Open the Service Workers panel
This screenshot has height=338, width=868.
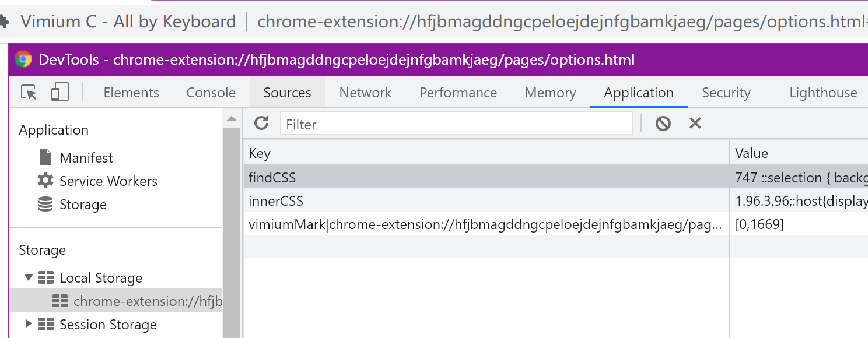click(108, 181)
